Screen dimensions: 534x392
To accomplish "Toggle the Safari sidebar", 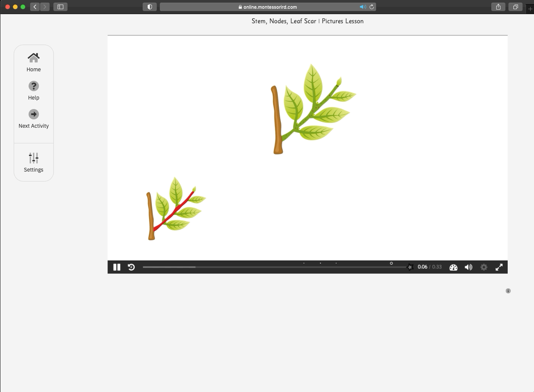I will click(x=60, y=7).
